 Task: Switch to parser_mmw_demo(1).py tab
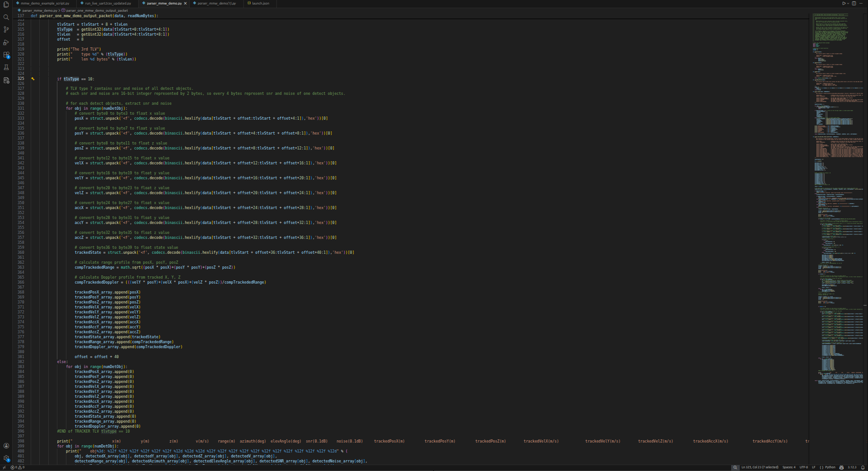[x=216, y=3]
